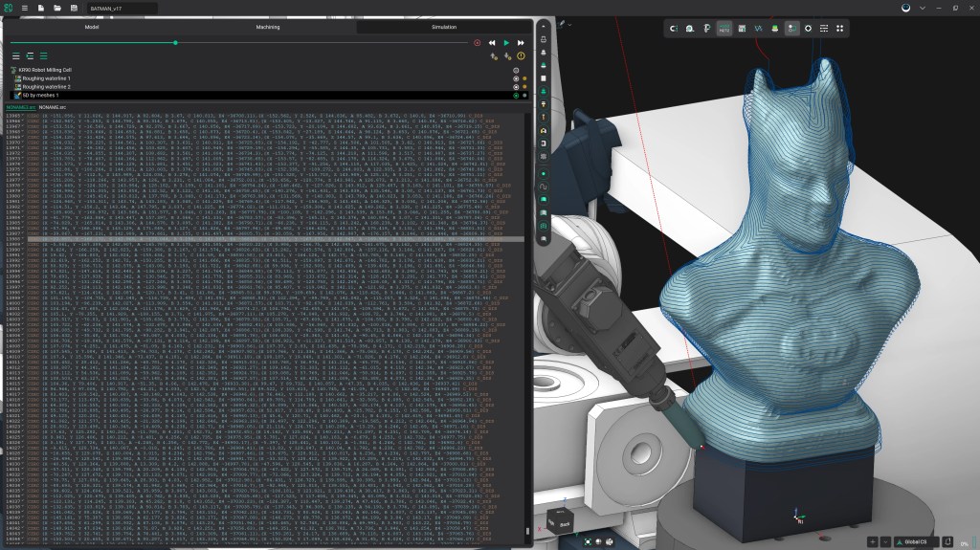Toggle circled green workpiece result icon
Screen dimensions: 980x550
(x=544, y=91)
